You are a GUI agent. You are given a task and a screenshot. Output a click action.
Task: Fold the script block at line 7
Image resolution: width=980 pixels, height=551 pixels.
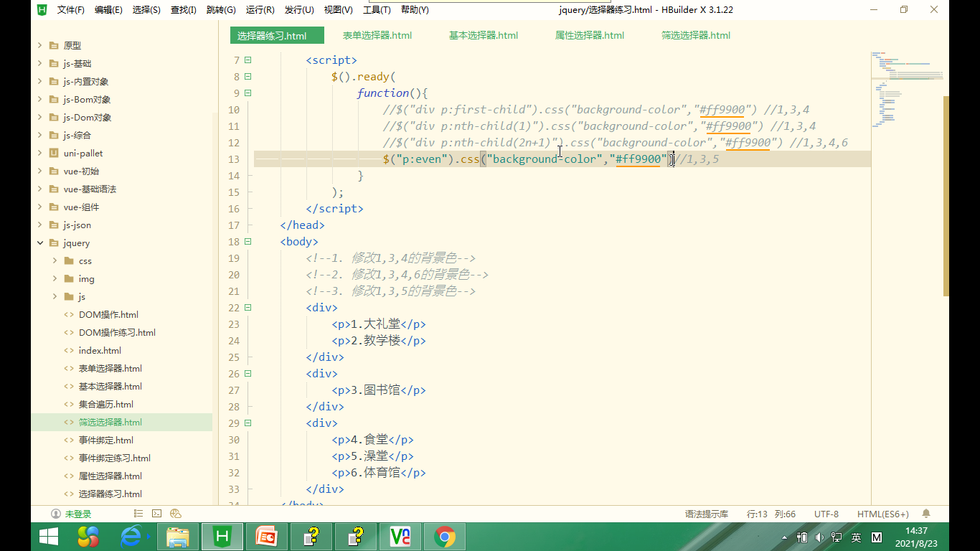click(x=248, y=60)
